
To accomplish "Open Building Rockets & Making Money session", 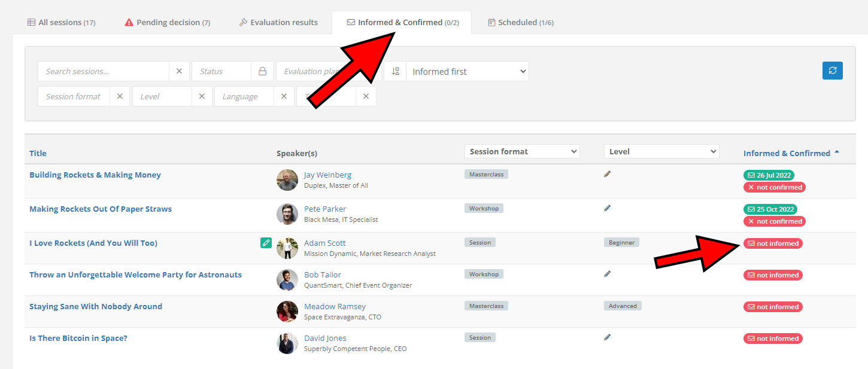I will (x=95, y=175).
